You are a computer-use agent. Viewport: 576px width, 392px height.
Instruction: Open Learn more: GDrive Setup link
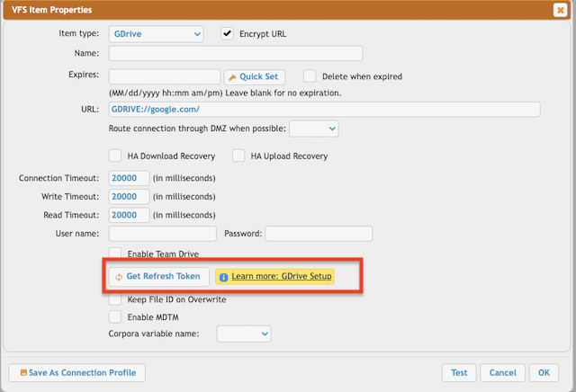282,276
